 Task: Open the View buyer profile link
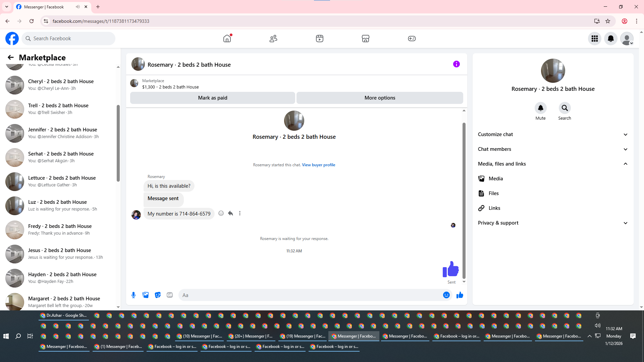[x=318, y=165]
